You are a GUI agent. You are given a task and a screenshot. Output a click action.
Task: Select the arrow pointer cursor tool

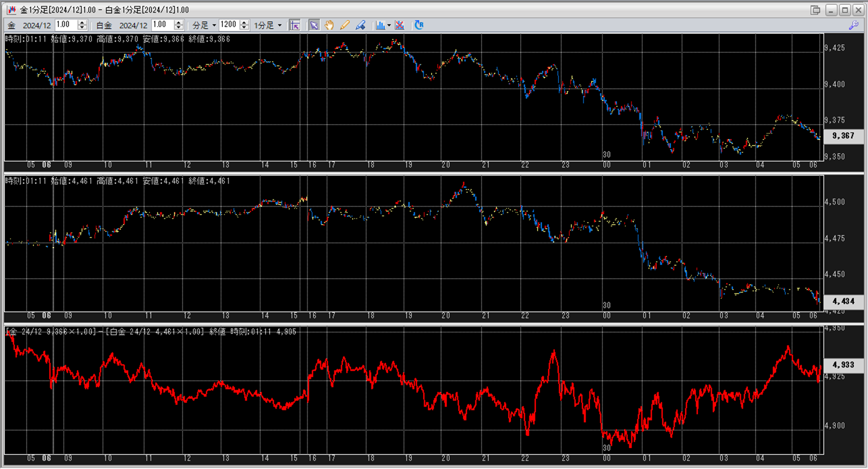314,25
